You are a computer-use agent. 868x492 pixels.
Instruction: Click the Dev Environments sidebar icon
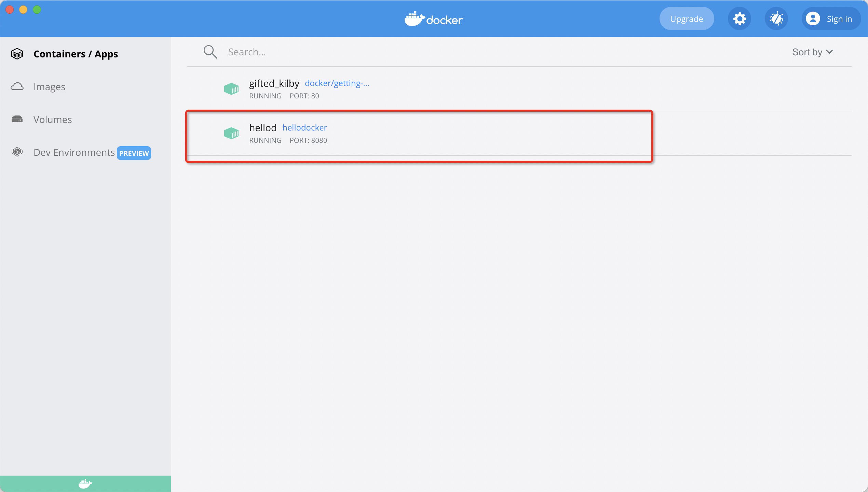pos(17,152)
